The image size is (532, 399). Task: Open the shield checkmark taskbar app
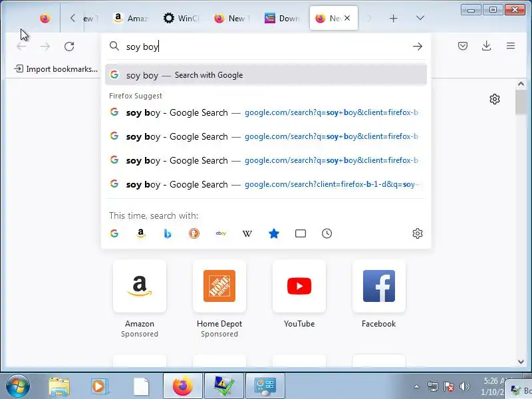point(224,386)
